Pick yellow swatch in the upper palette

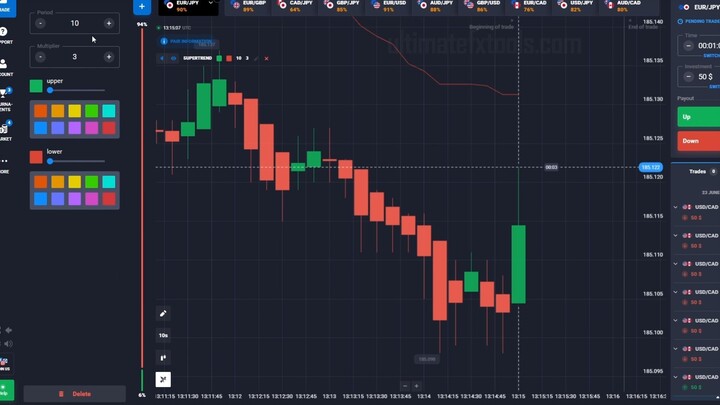coord(74,111)
